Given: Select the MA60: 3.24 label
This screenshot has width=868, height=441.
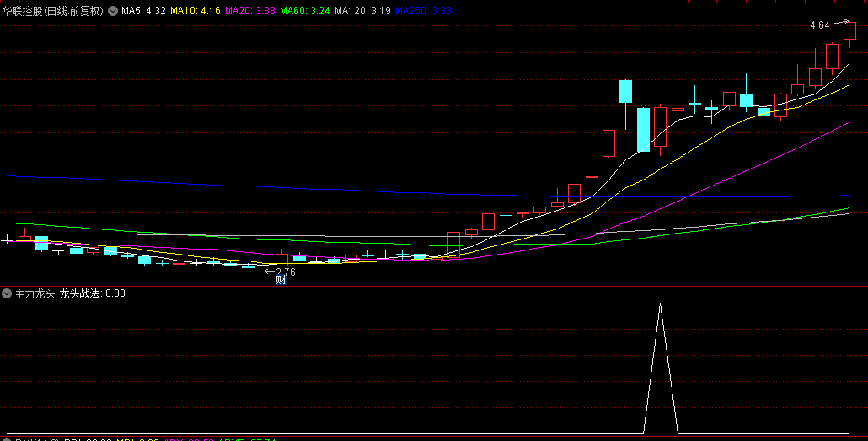Looking at the screenshot, I should click(305, 11).
